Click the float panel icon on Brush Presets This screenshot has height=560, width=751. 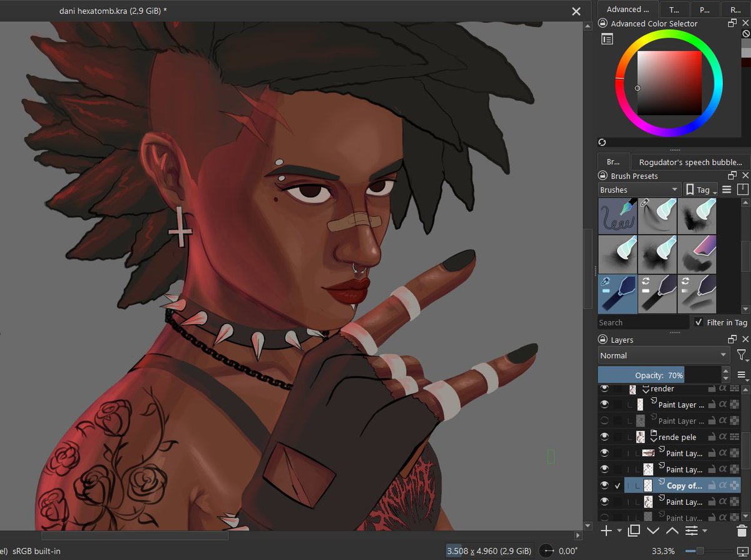[x=732, y=176]
